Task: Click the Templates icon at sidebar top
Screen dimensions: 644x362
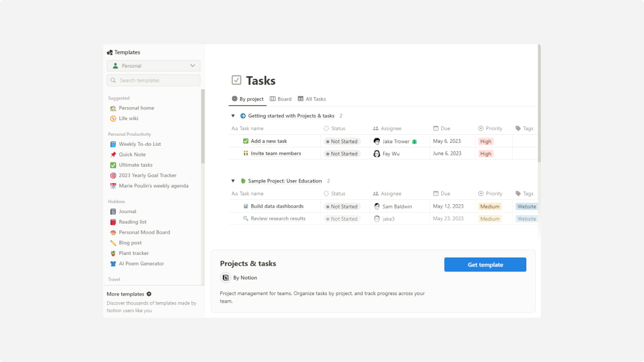Action: click(110, 52)
